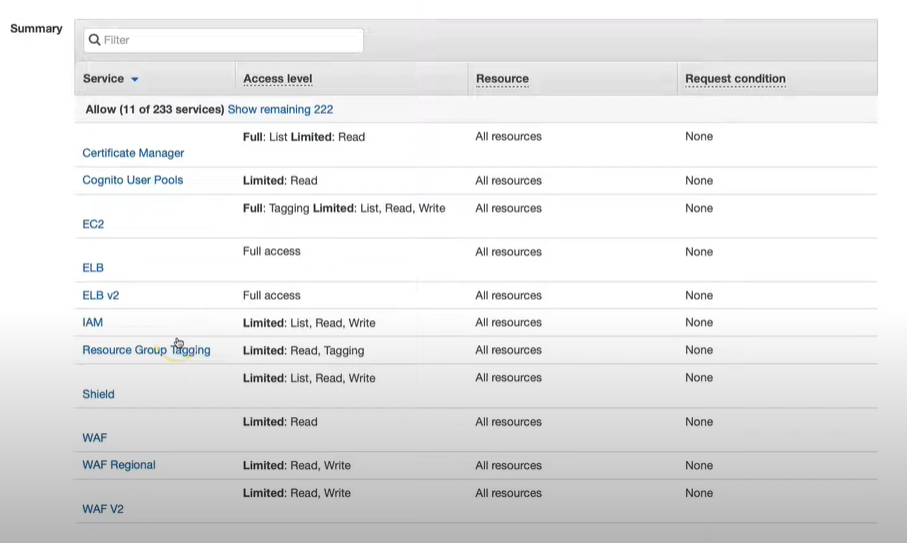Click the Request condition column header

point(735,79)
